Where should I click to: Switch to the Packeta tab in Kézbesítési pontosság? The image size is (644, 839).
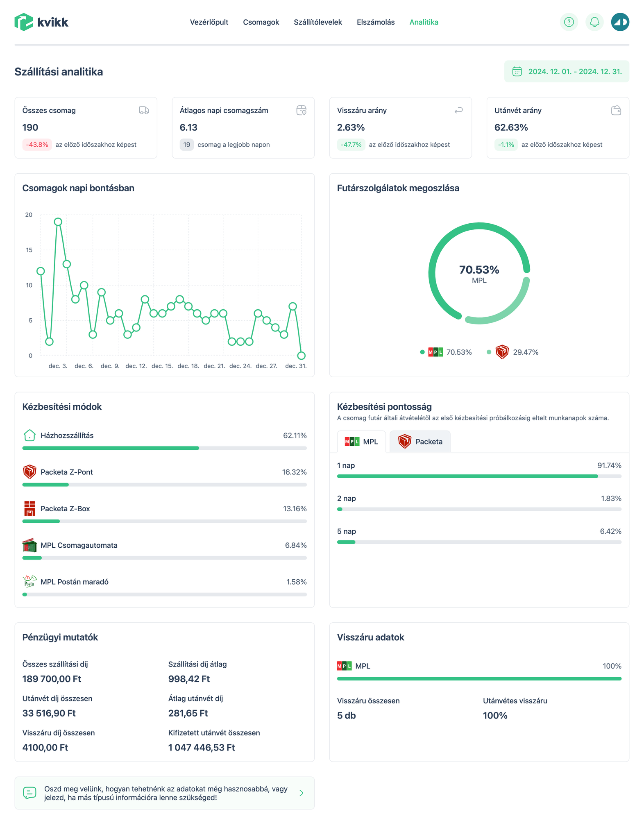[420, 442]
